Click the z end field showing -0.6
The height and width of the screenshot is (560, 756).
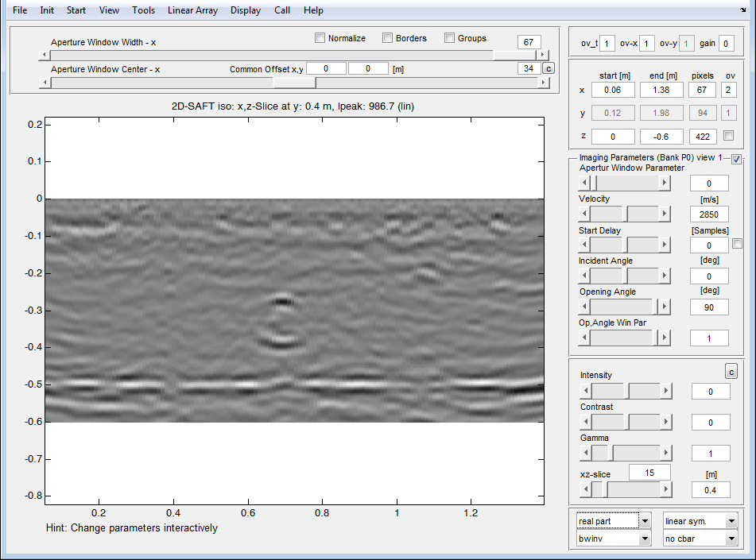[661, 137]
